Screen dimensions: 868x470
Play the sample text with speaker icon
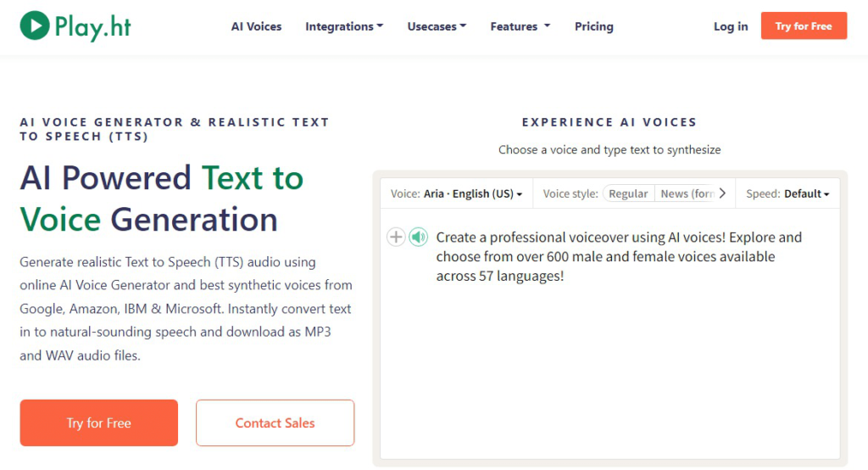(419, 238)
